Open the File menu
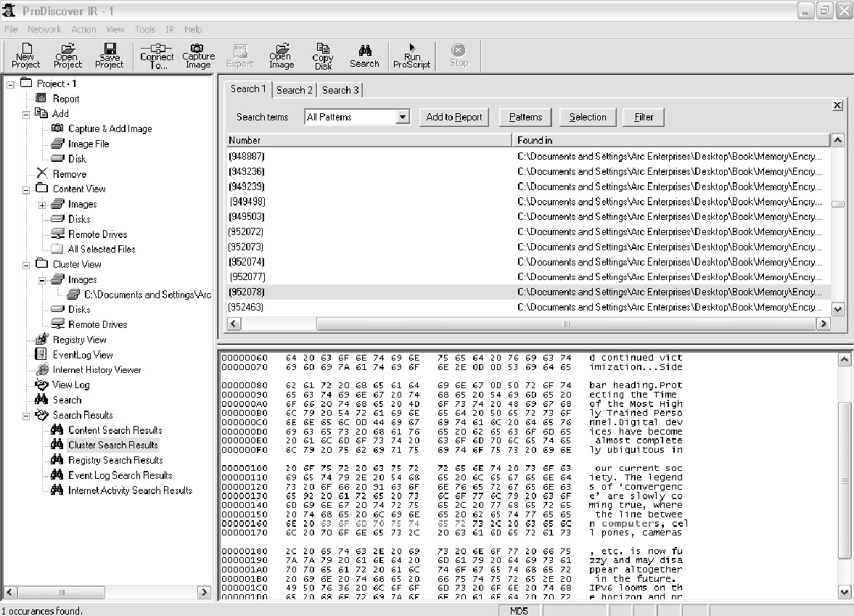854x616 pixels. [x=11, y=30]
